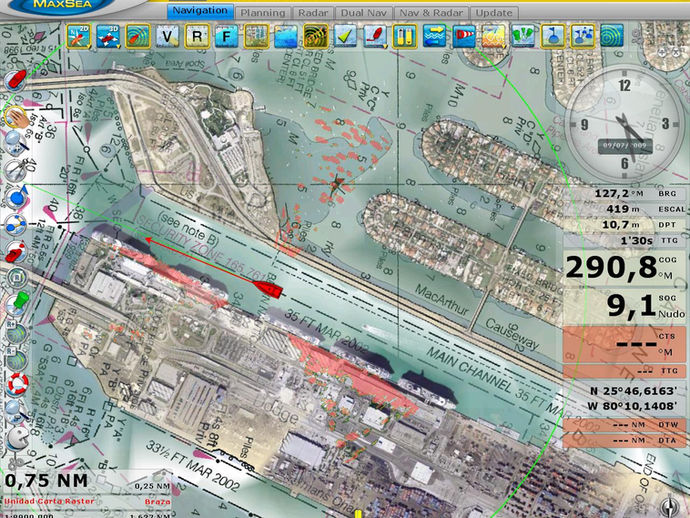Open the orange weather data dropdown icon
This screenshot has width=690, height=518.
pyautogui.click(x=494, y=36)
